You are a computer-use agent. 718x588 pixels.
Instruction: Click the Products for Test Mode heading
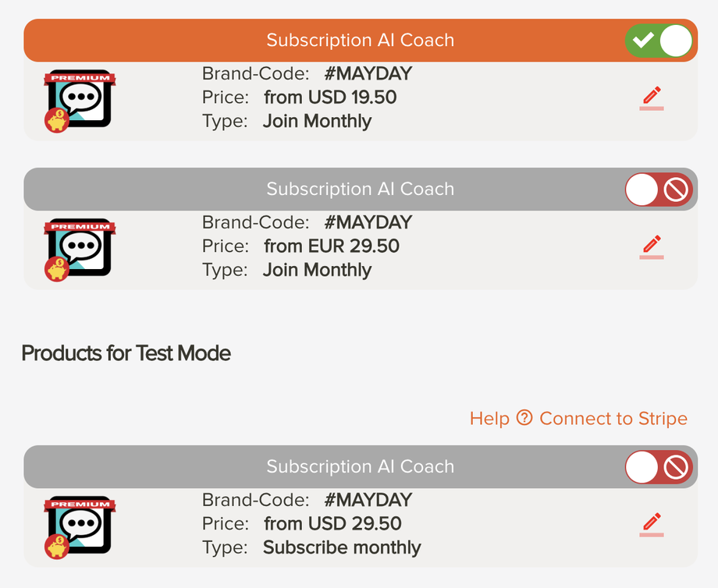coord(126,353)
